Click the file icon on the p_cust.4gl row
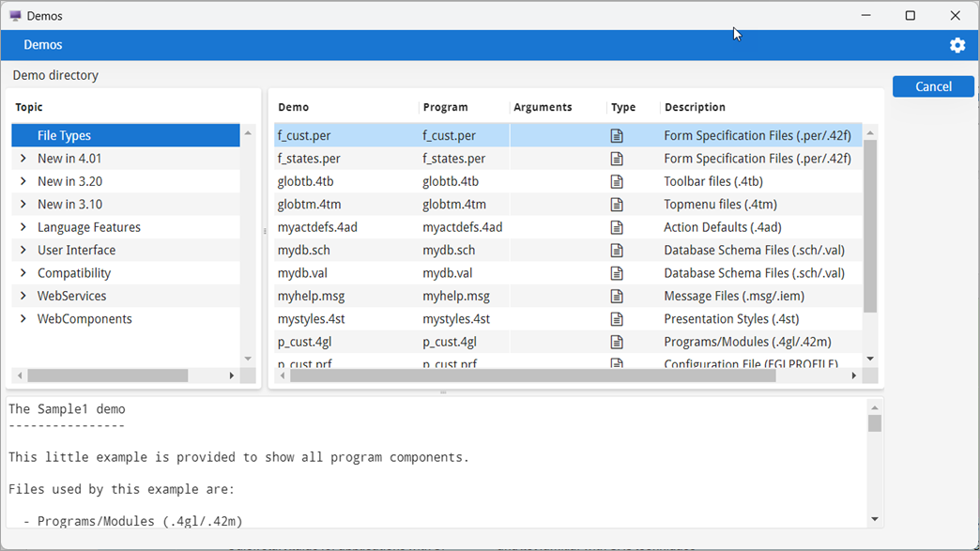 618,342
